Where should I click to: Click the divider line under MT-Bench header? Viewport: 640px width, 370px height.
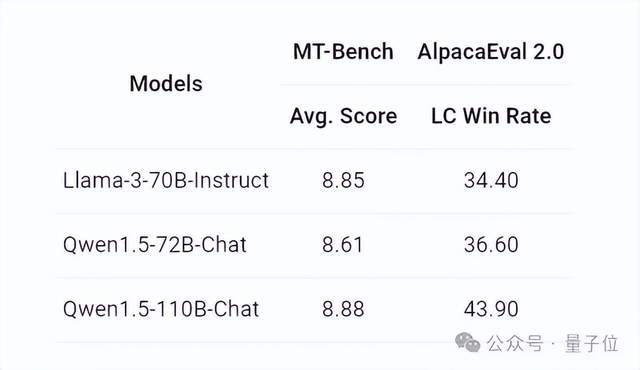tap(426, 84)
